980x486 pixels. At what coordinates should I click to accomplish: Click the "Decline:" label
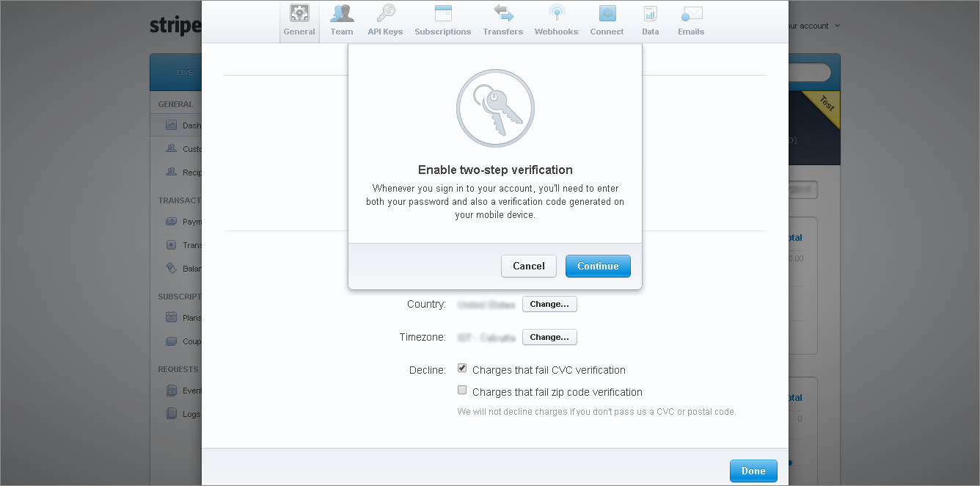click(x=427, y=370)
